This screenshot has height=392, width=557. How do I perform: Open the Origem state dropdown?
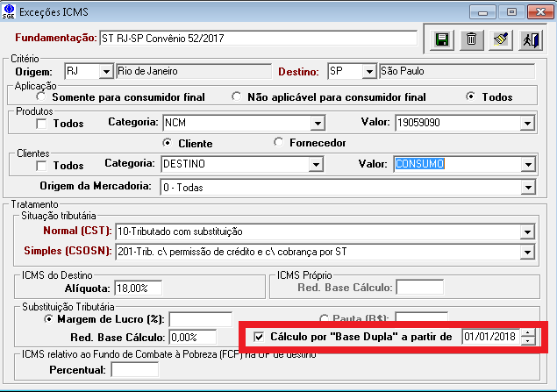click(106, 71)
